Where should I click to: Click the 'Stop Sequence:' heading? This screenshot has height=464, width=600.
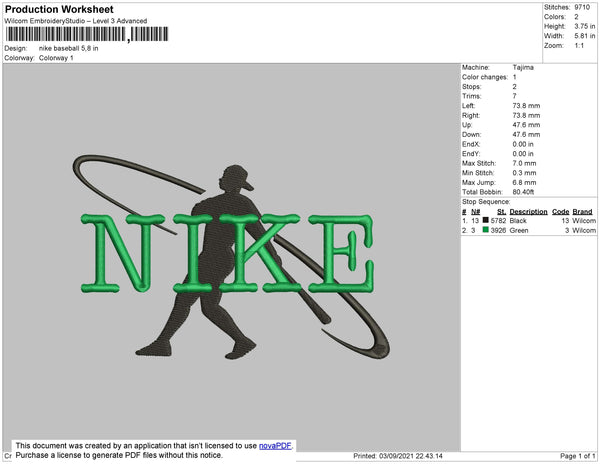(486, 202)
